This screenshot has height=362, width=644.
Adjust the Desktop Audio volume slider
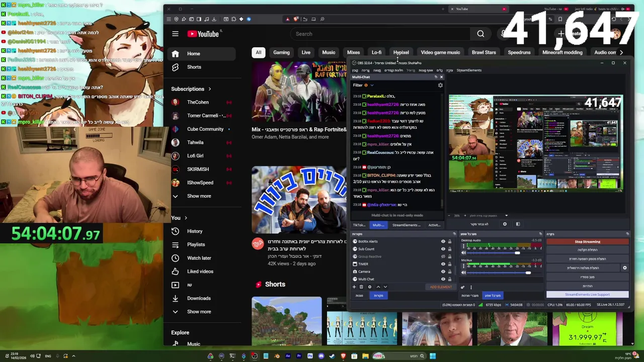coord(517,253)
